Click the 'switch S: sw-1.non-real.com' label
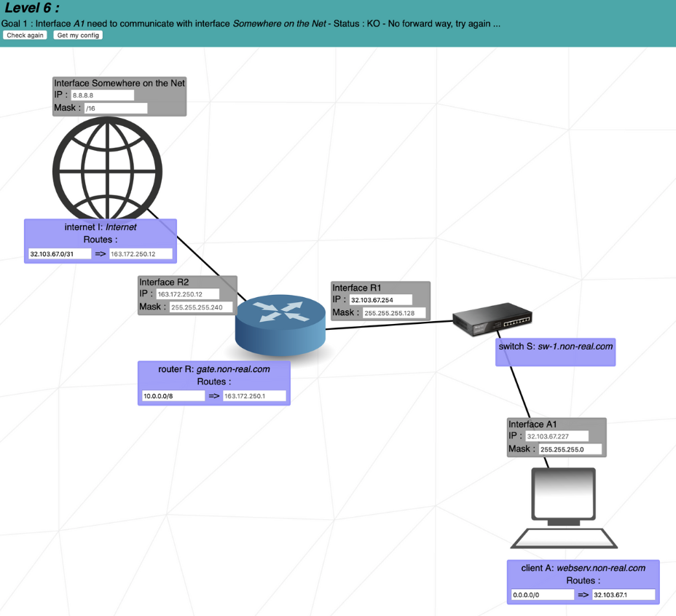This screenshot has height=616, width=676. tap(556, 346)
